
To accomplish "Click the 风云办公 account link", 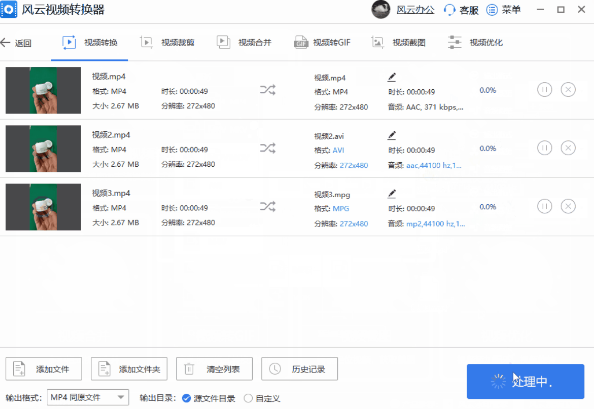I will coord(415,10).
